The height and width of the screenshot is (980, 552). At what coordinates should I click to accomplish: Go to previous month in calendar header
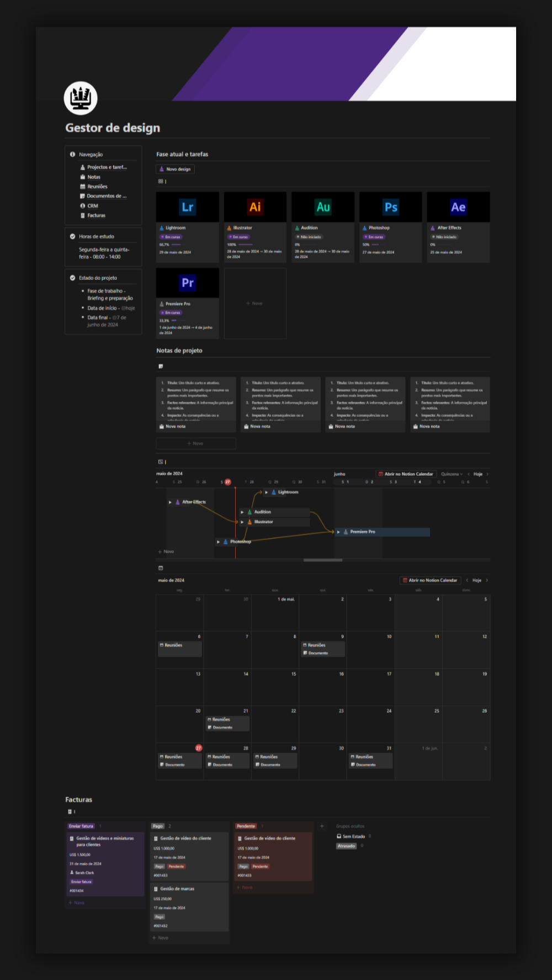click(x=467, y=580)
